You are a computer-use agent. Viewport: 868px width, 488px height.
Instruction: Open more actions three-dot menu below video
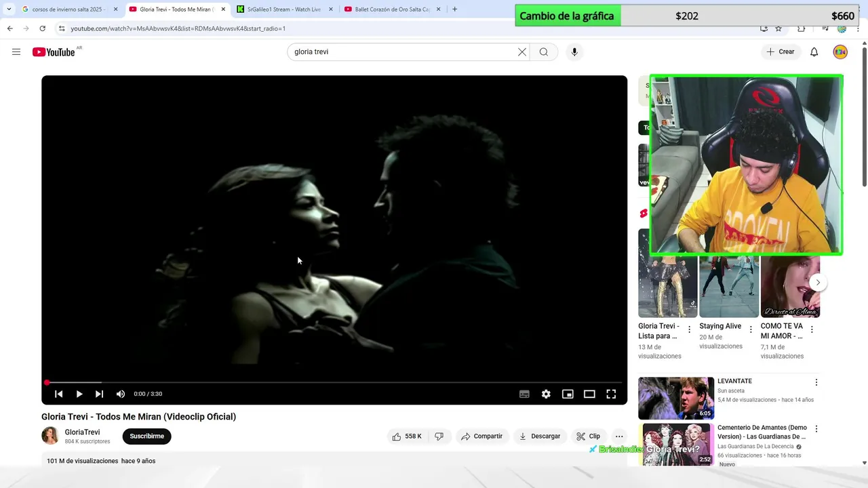[619, 436]
